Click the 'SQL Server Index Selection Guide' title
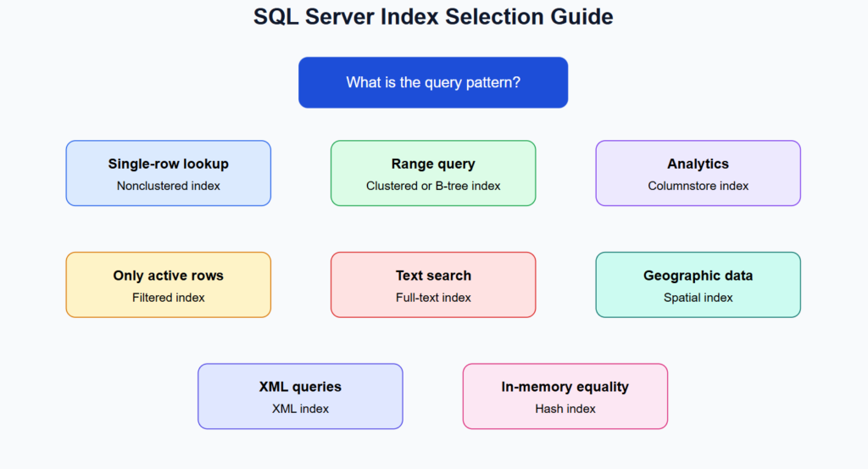868x469 pixels. click(x=433, y=17)
